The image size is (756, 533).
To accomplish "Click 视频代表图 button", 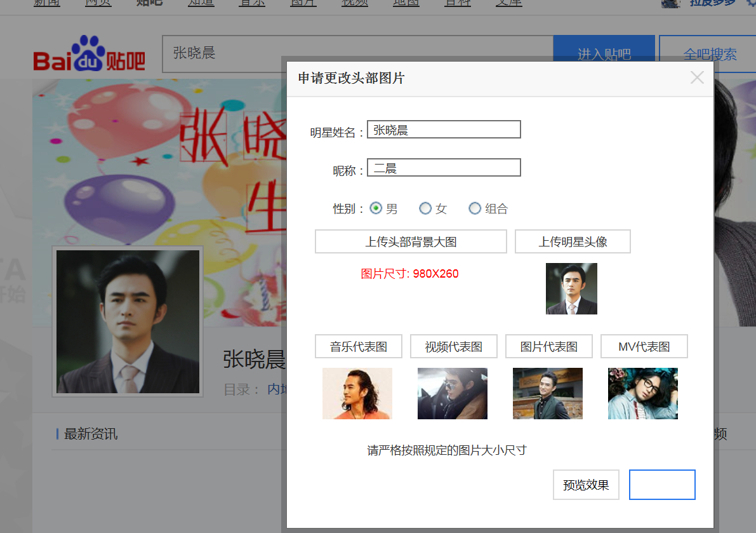I will 453,346.
